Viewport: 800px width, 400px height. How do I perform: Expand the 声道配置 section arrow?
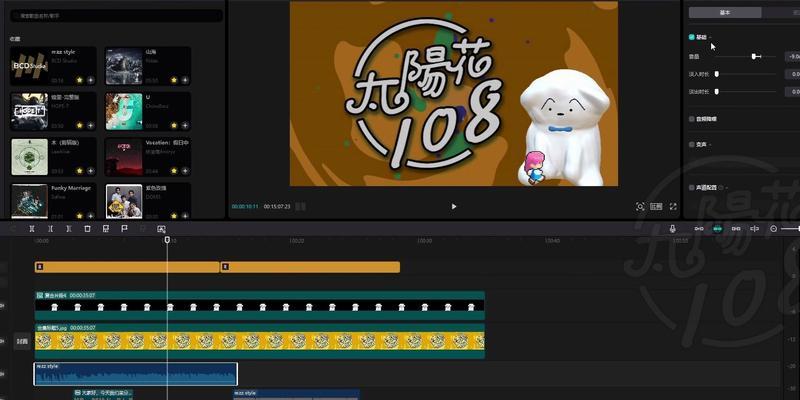pos(727,187)
